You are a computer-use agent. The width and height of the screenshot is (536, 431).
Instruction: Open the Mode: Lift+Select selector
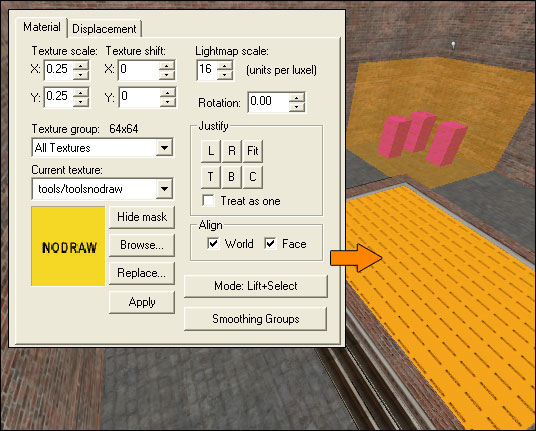click(x=255, y=286)
